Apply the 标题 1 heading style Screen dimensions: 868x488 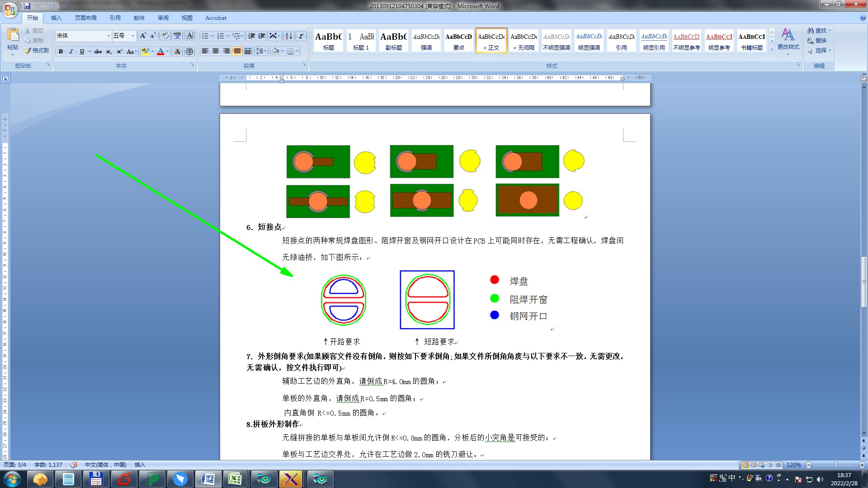[361, 41]
